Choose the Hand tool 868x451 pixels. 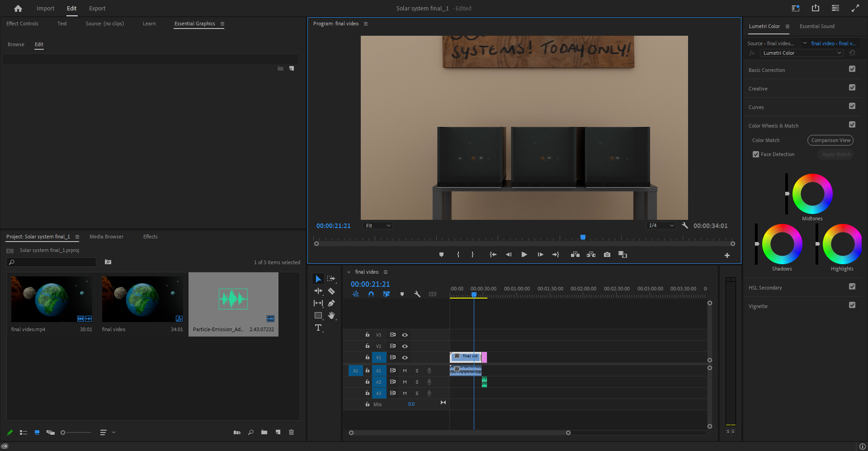331,315
